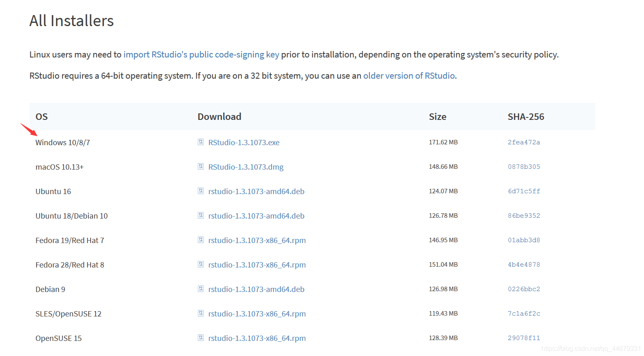This screenshot has height=356, width=644.
Task: Select the macOS 10.13+ OS cell
Action: pyautogui.click(x=60, y=167)
